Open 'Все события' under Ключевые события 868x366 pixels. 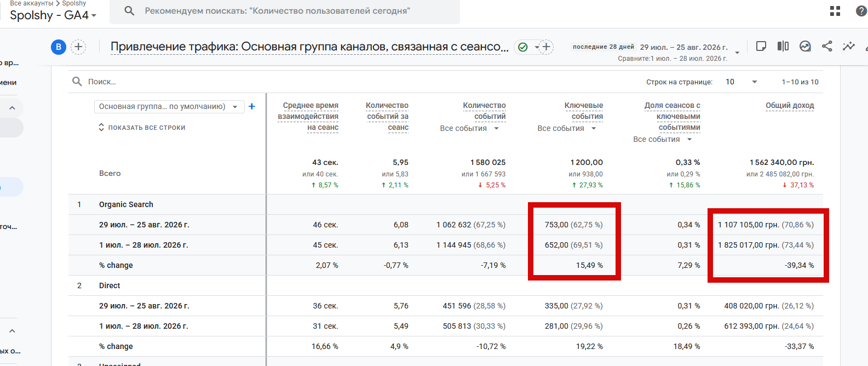567,128
